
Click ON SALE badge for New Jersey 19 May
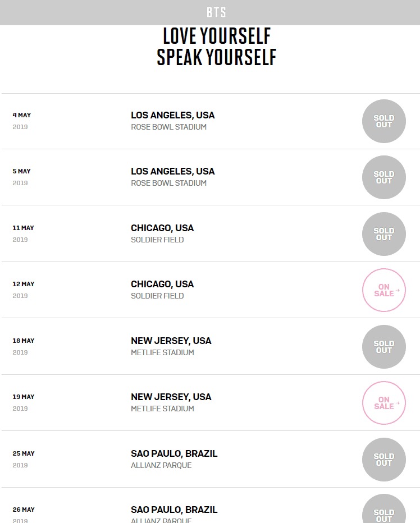click(384, 403)
